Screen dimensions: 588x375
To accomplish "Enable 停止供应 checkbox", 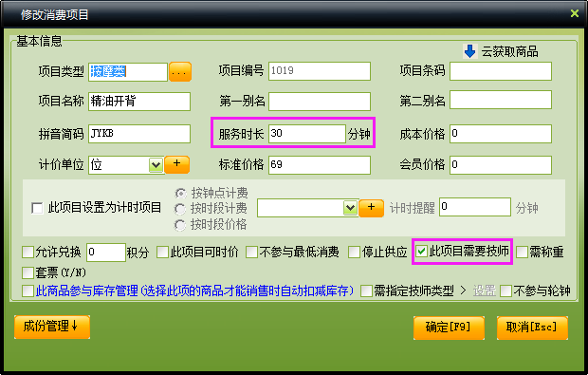I will coord(354,252).
